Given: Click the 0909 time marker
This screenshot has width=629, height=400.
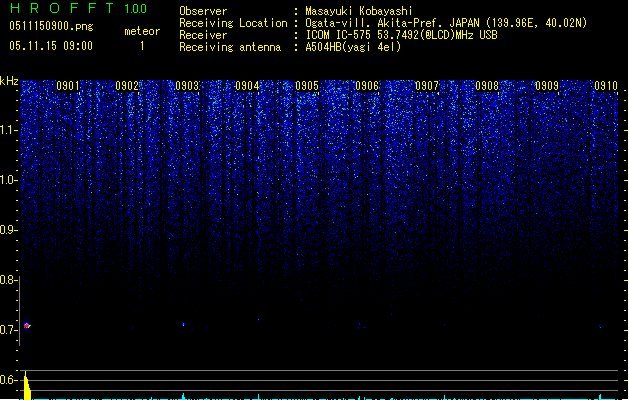Looking at the screenshot, I should click(x=547, y=86).
